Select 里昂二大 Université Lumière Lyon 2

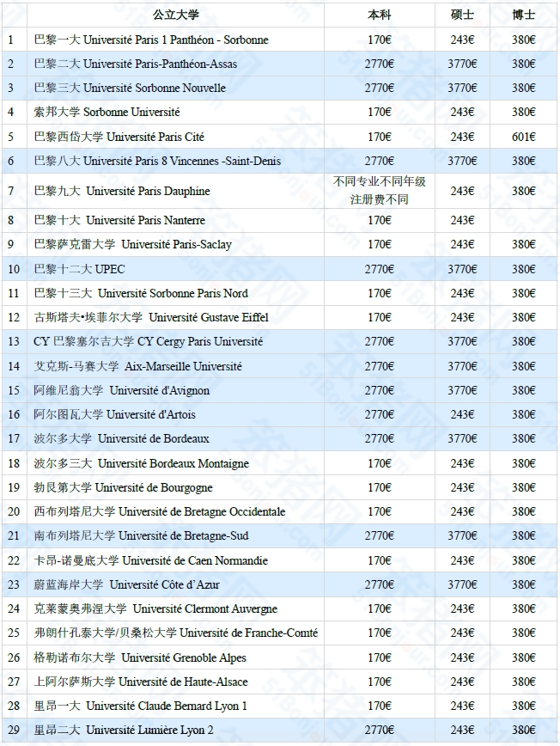click(124, 730)
